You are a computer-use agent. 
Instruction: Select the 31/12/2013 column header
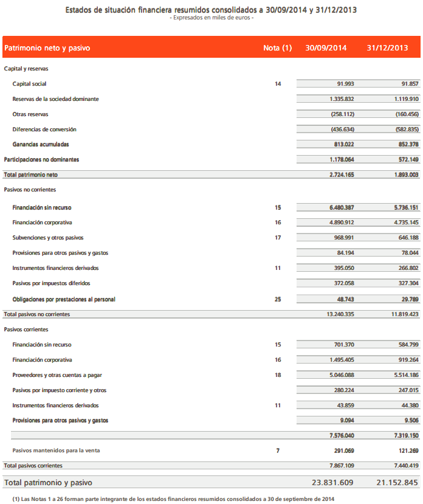click(387, 47)
